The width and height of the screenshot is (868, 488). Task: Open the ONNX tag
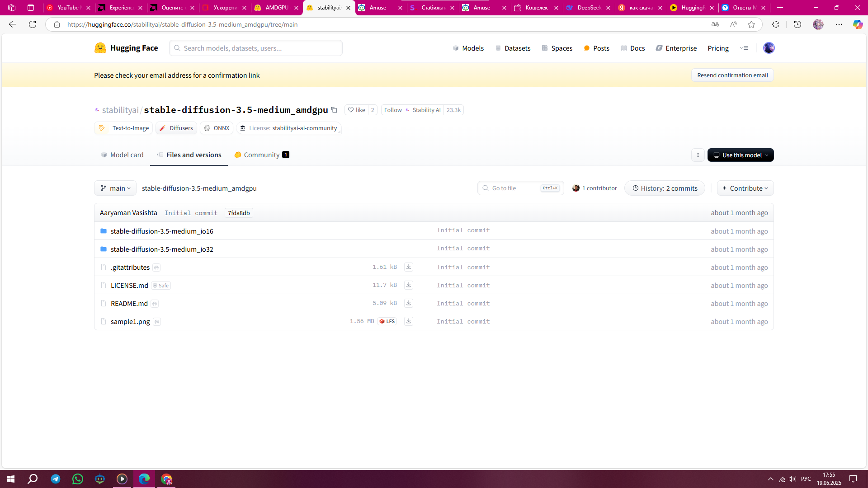pos(217,128)
